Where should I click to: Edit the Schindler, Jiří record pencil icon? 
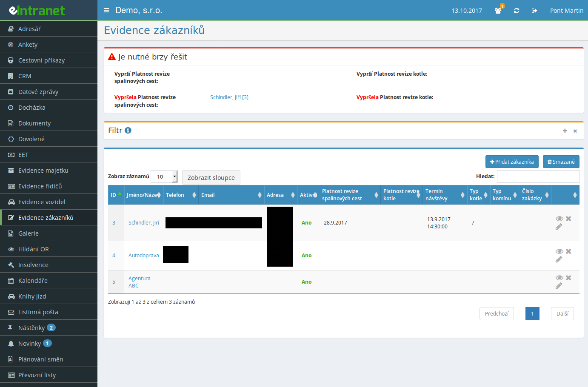pyautogui.click(x=559, y=227)
